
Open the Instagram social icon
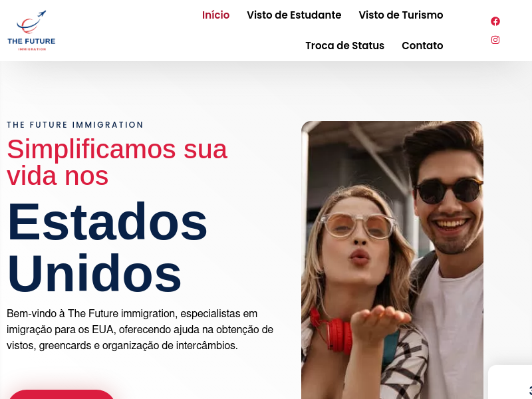pos(495,40)
